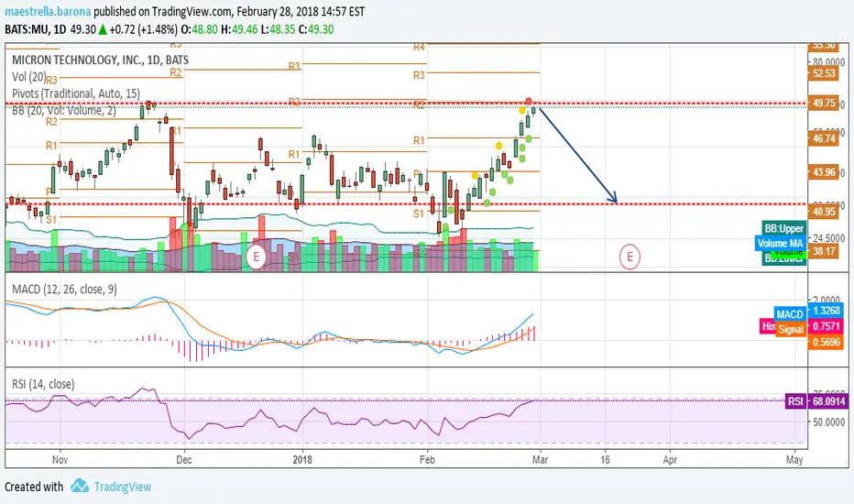Image resolution: width=854 pixels, height=504 pixels.
Task: Click the Nov label on time axis
Action: 60,460
